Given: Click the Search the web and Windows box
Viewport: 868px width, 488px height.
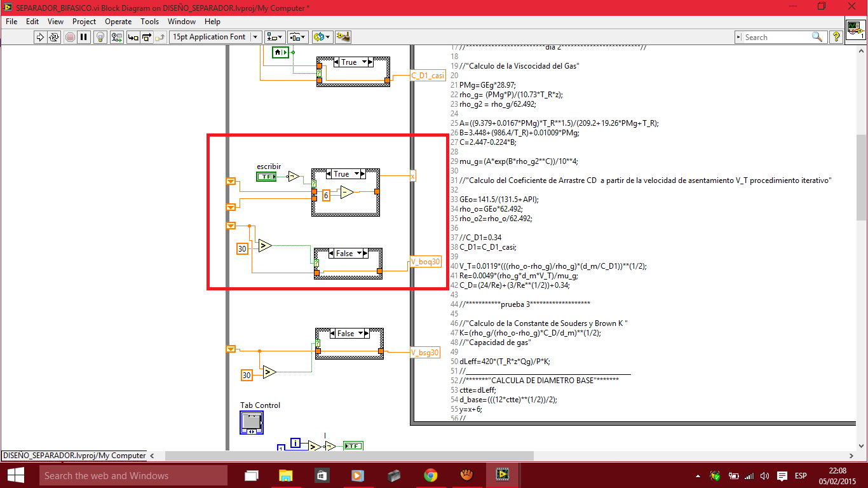Looking at the screenshot, I should tap(133, 475).
